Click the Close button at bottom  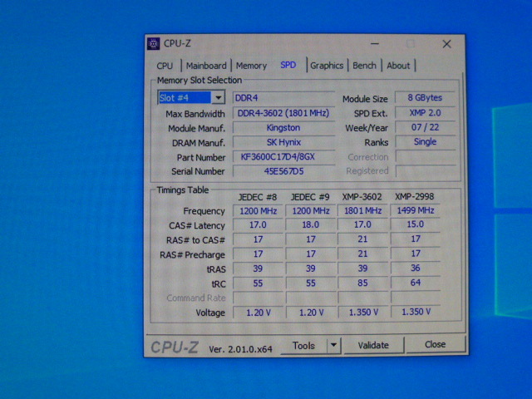(x=436, y=344)
